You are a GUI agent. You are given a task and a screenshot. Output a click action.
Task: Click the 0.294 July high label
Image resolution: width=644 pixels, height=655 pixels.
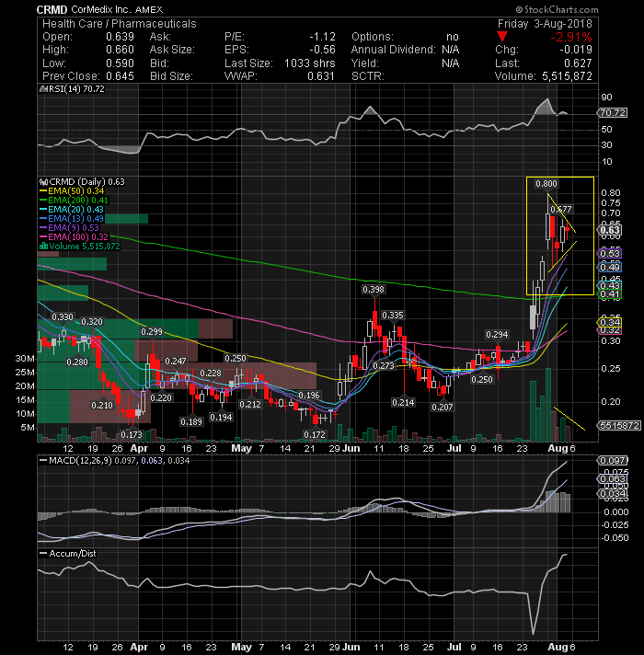497,335
